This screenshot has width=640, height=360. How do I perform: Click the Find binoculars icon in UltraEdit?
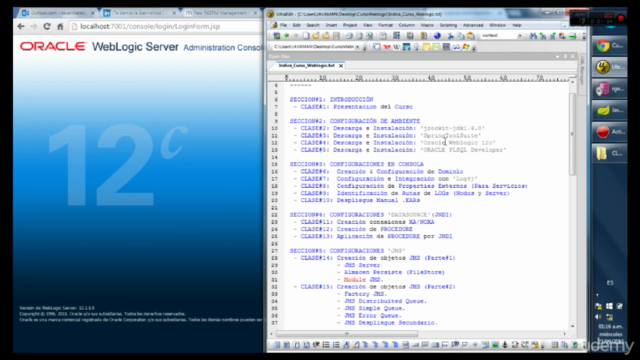pos(533,36)
